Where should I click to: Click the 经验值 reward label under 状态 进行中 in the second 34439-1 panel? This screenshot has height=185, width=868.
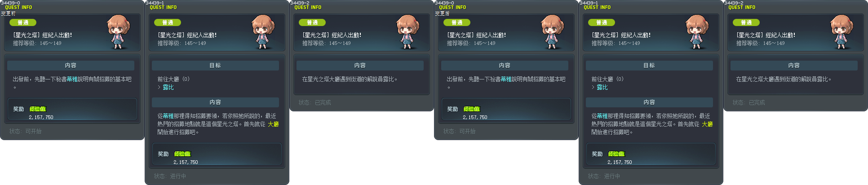tap(616, 154)
